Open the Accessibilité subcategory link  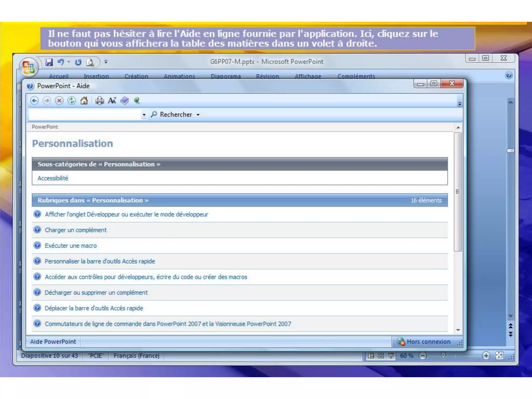pos(53,178)
